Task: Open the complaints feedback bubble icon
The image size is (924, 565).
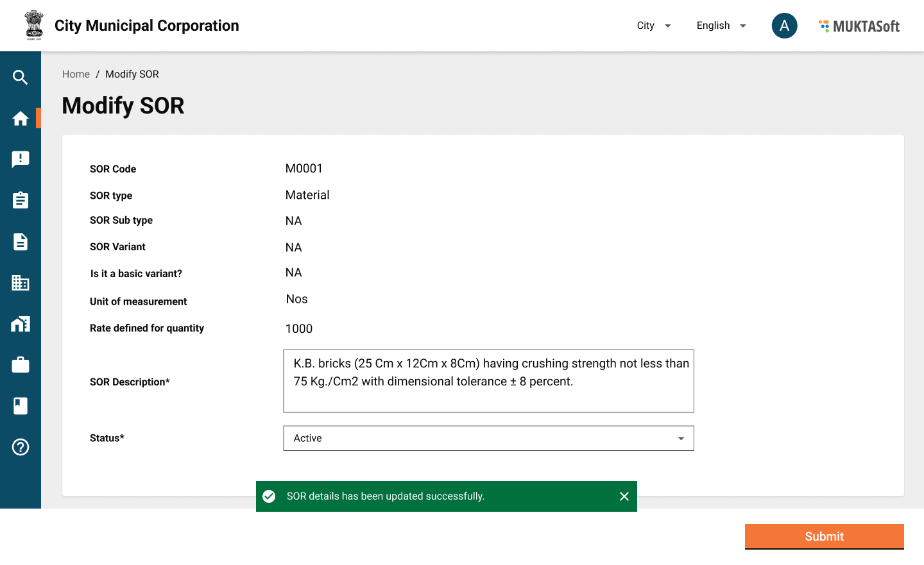Action: coord(21,160)
